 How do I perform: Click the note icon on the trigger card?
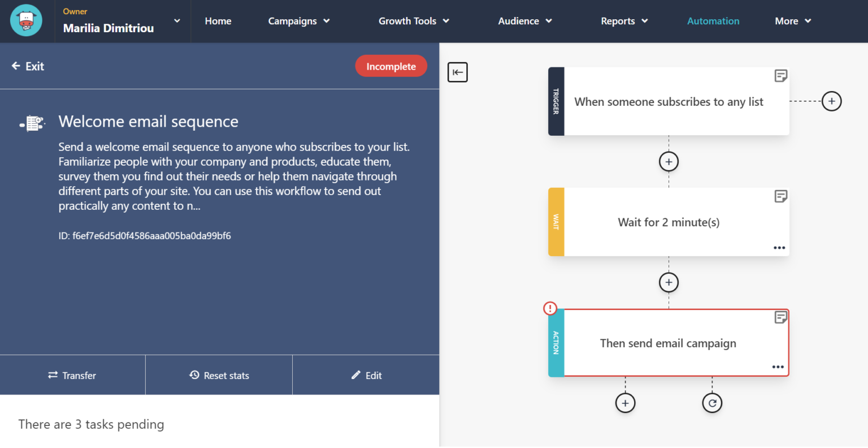(781, 75)
